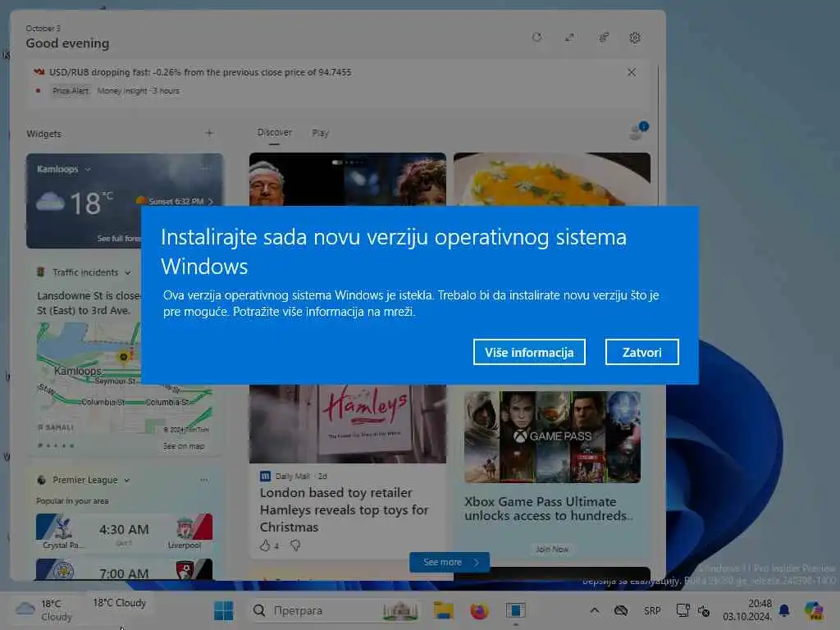Switch to the Discover tab

click(x=274, y=132)
